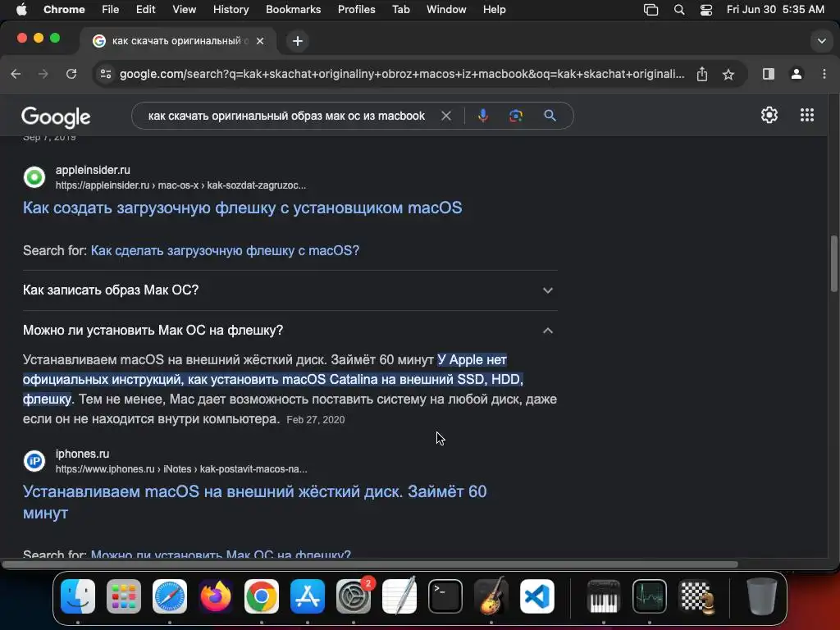Open Chrome three-dot menu

pyautogui.click(x=824, y=74)
